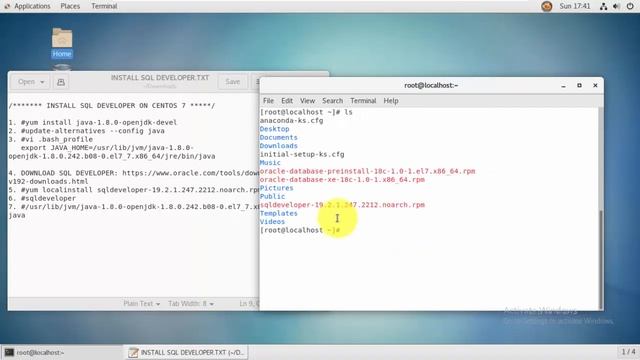Click the update-alternatives line in gedit

[87, 131]
